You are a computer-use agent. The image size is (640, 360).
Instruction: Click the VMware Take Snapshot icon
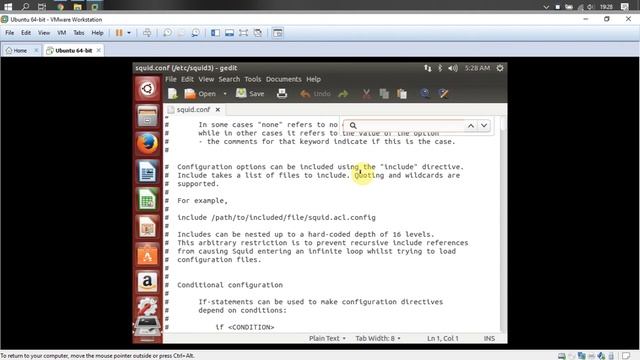point(167,33)
